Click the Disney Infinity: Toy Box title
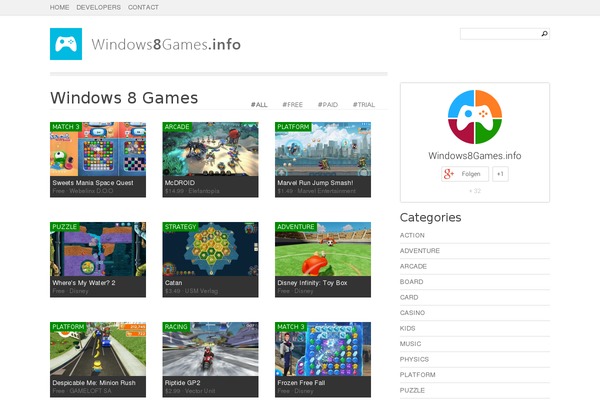 point(312,283)
